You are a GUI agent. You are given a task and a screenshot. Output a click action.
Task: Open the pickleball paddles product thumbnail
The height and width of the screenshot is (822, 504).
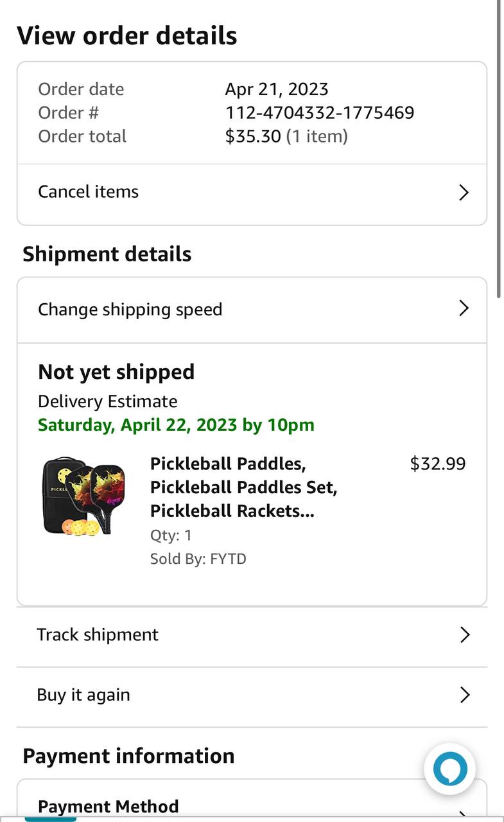pyautogui.click(x=83, y=495)
